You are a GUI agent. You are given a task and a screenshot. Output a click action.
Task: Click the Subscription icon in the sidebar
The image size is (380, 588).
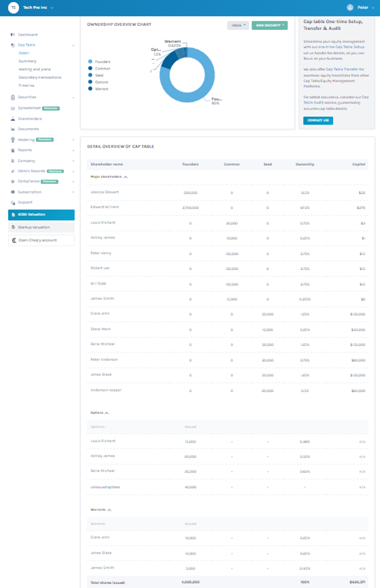click(12, 192)
